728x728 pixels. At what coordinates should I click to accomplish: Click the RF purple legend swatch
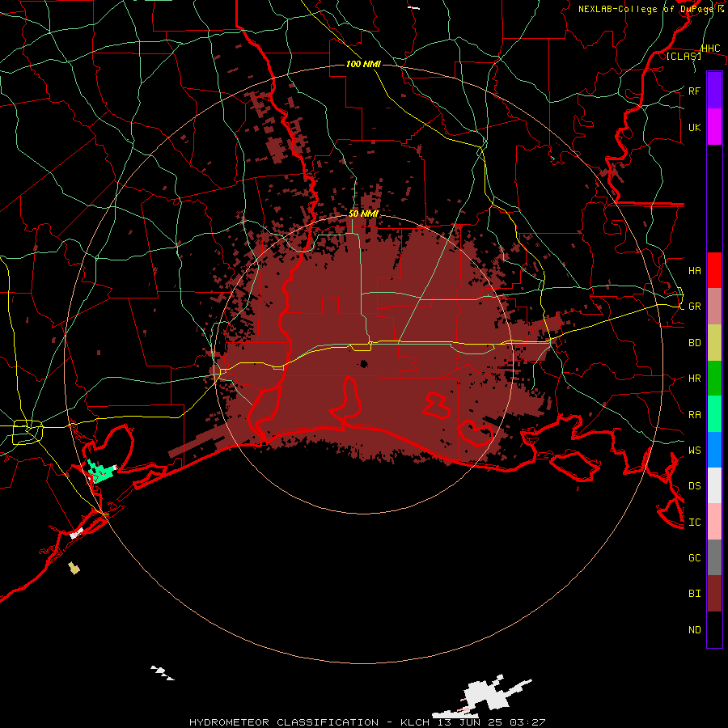[x=714, y=91]
